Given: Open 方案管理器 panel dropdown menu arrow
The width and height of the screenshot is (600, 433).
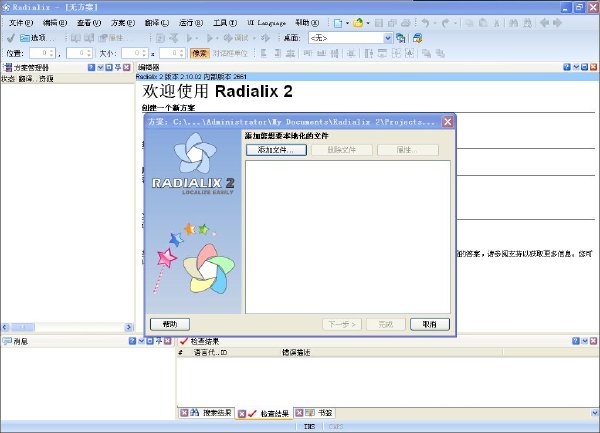Looking at the screenshot, I should coord(100,67).
